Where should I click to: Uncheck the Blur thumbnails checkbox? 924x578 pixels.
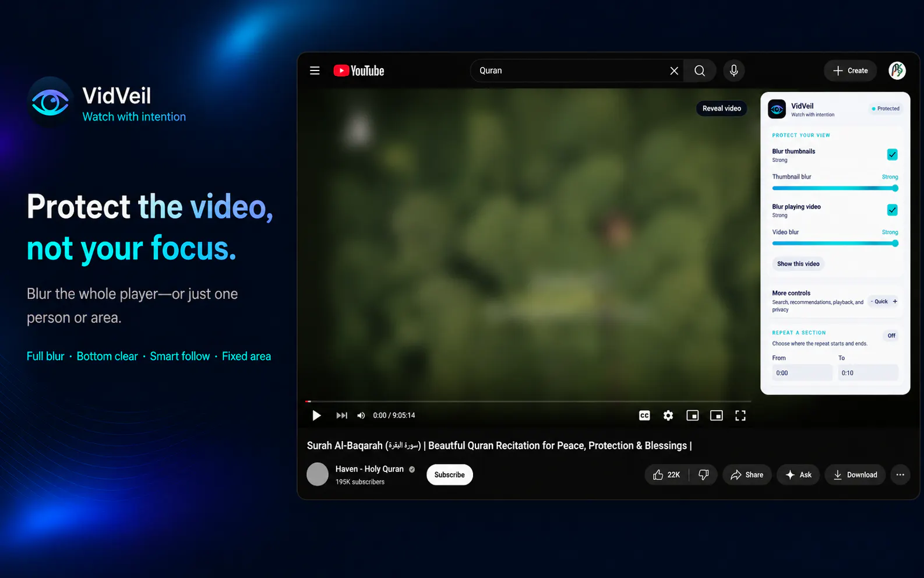(x=892, y=154)
